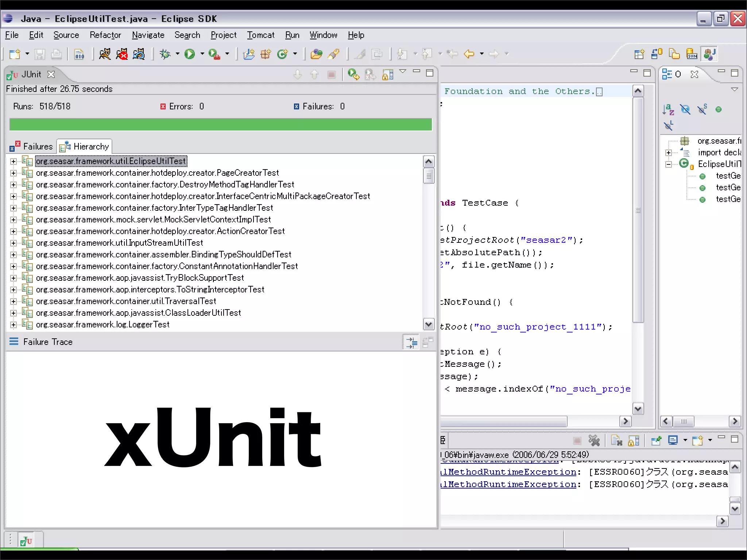Click first IllegalMethodRuntimeException console link
This screenshot has width=747, height=560.
[509, 472]
